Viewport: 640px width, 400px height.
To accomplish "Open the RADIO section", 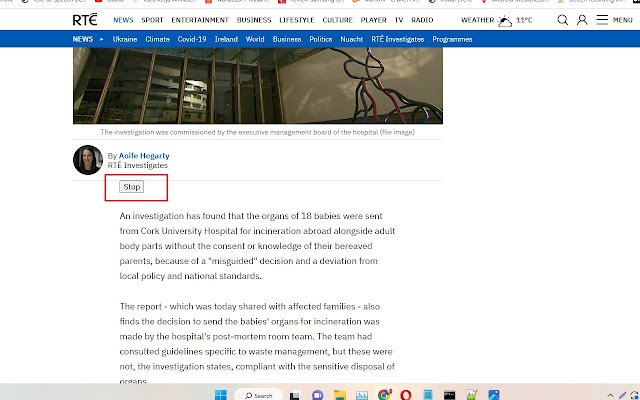I will point(422,20).
